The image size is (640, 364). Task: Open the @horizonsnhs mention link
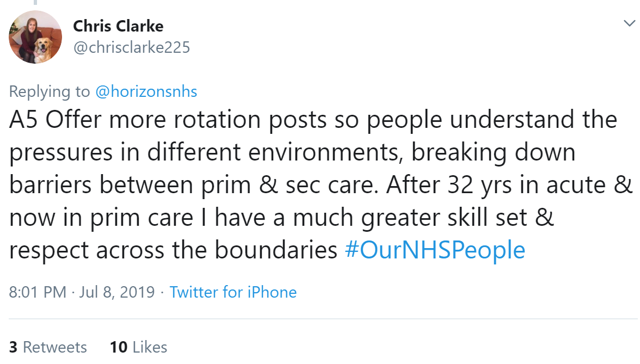point(146,91)
